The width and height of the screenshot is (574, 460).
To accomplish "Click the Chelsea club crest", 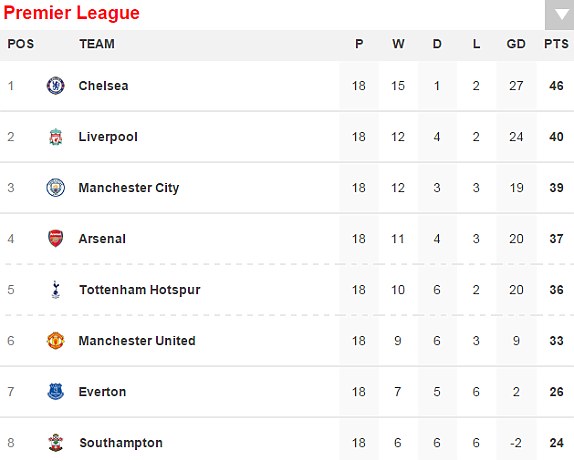I will tap(56, 86).
